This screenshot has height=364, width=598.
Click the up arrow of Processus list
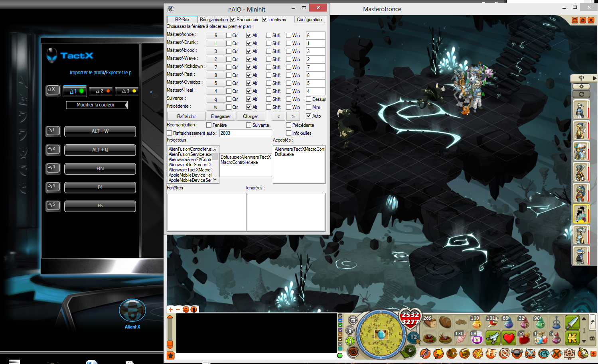(x=215, y=150)
